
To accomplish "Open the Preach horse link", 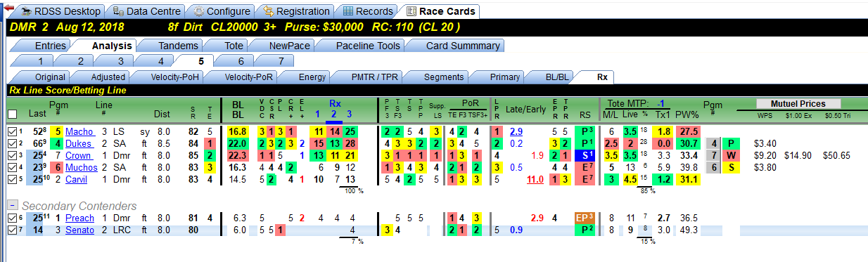I will pyautogui.click(x=79, y=218).
